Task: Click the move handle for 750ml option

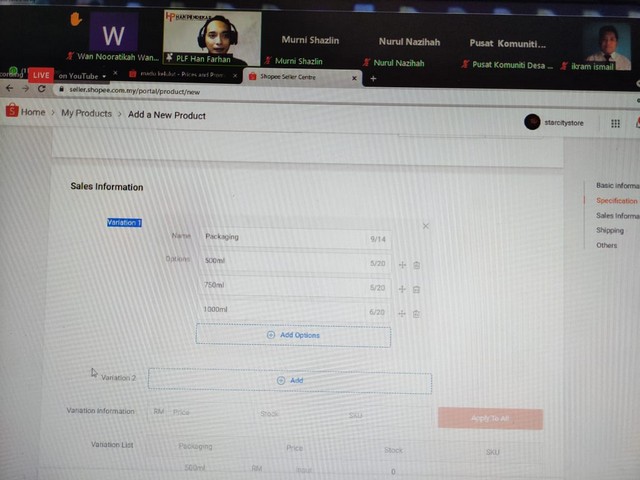Action: 402,289
